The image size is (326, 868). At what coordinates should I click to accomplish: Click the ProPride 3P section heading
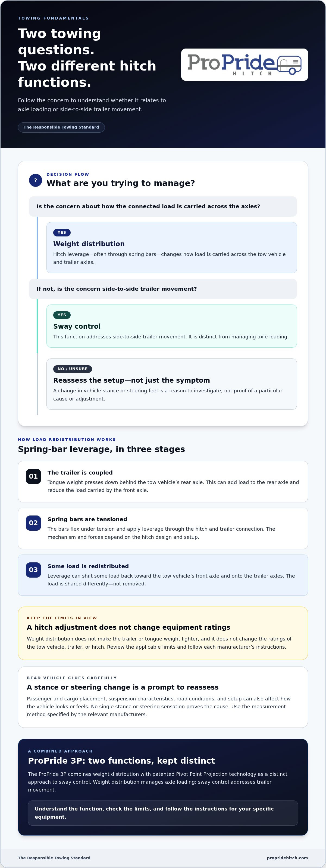pos(121,761)
